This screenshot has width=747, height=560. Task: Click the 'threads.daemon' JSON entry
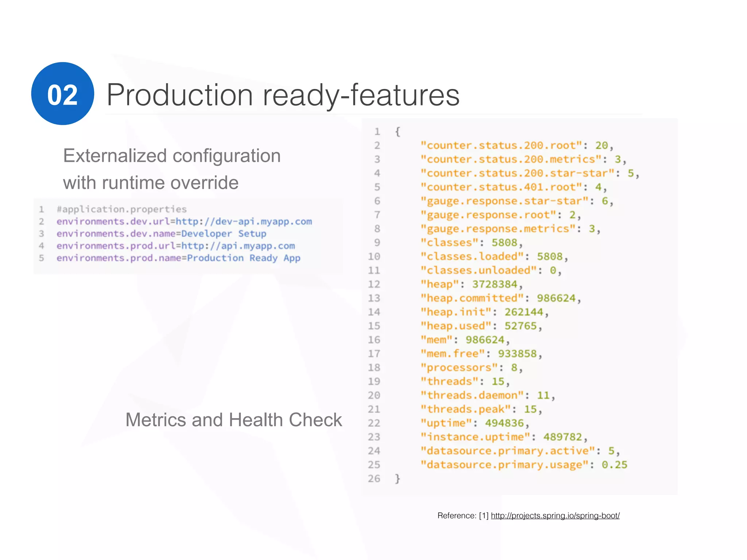click(488, 395)
